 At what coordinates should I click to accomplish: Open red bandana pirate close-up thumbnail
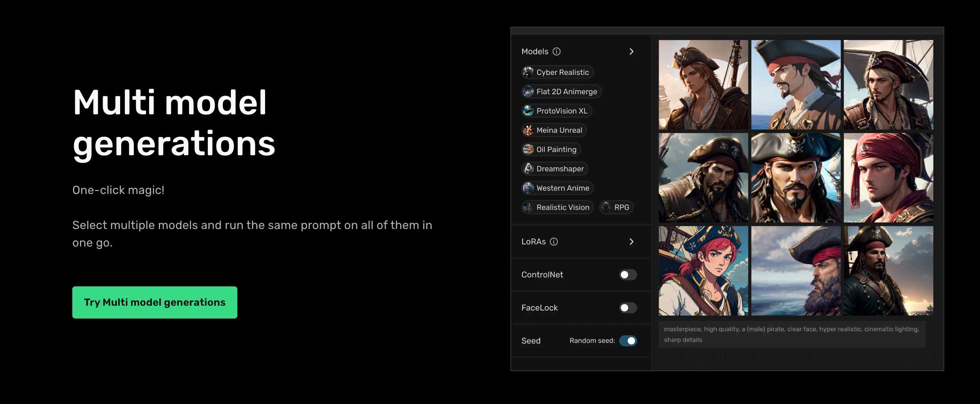888,178
